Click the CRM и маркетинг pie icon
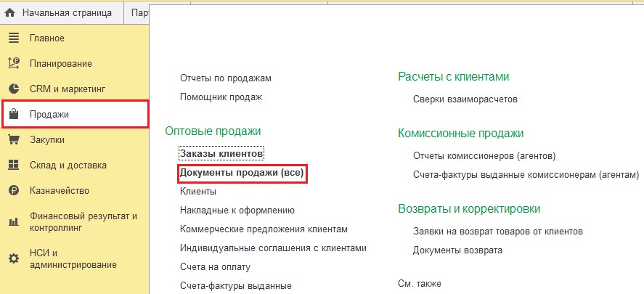 [x=14, y=89]
